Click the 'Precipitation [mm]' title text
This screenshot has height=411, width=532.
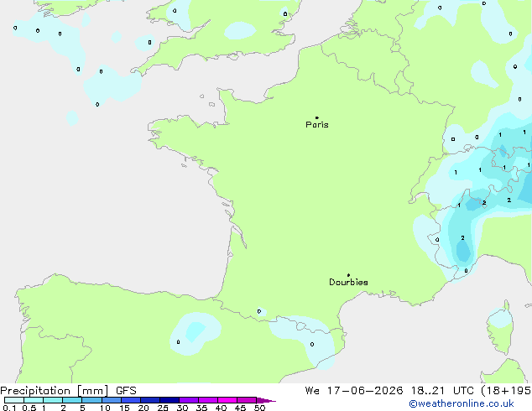coord(55,391)
